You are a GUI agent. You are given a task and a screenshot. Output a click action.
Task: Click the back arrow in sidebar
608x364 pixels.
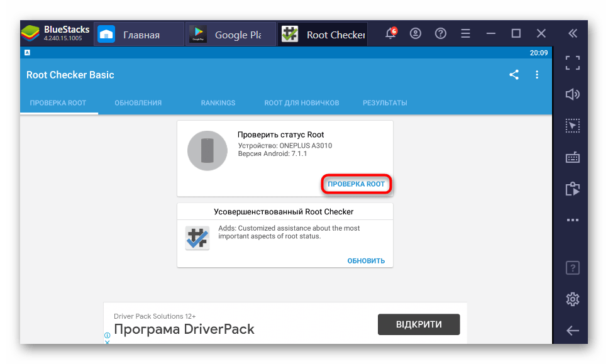pyautogui.click(x=573, y=331)
